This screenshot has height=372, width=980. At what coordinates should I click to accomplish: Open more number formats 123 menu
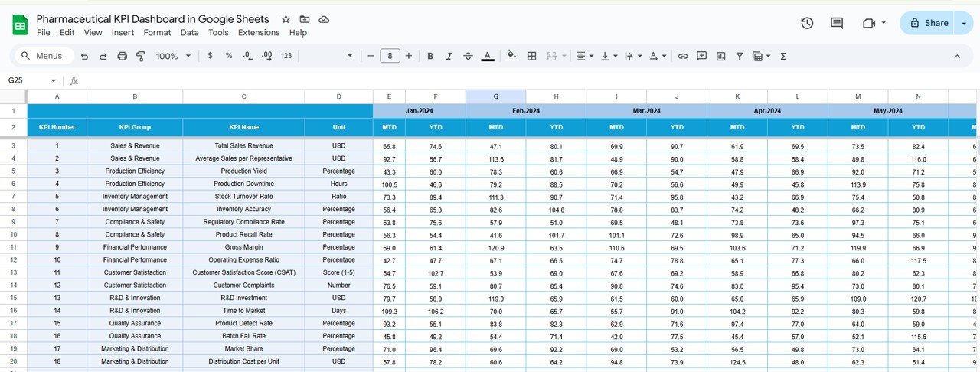(286, 56)
